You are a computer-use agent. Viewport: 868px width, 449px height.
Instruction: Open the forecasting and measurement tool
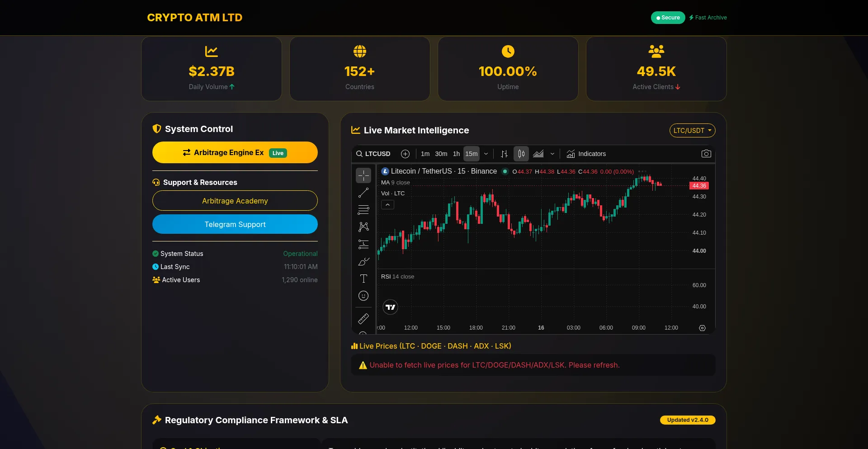tap(363, 244)
